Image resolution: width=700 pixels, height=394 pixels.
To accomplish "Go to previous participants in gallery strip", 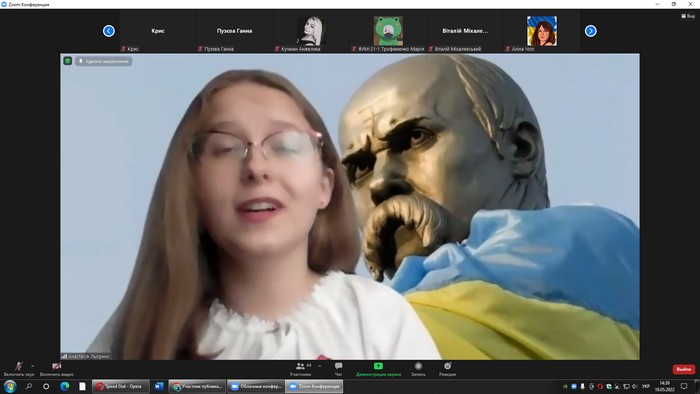I will (x=108, y=31).
